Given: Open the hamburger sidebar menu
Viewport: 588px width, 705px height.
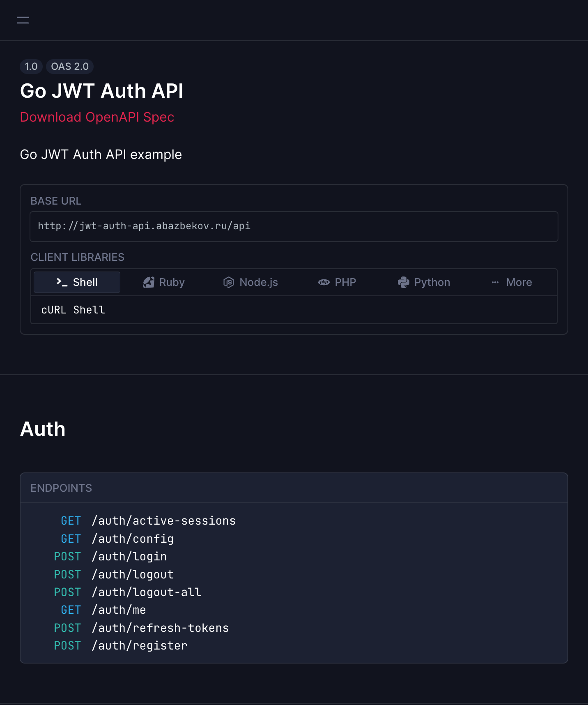Looking at the screenshot, I should point(23,20).
